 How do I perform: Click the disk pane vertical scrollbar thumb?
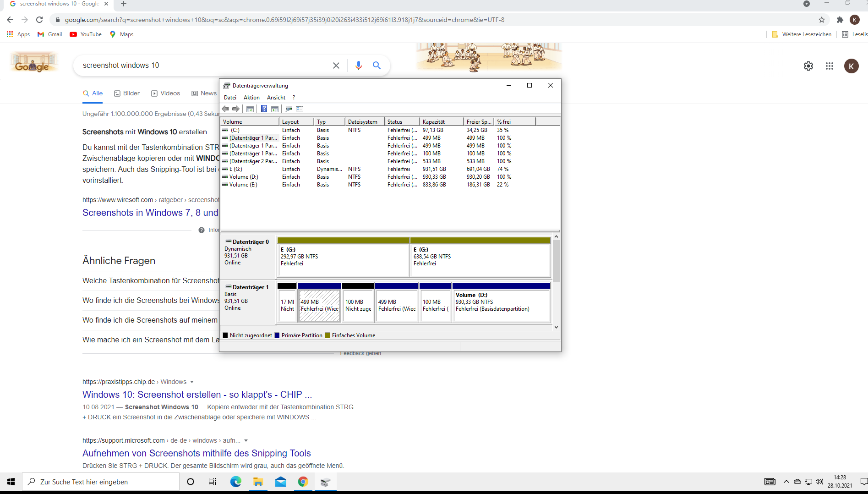[556, 261]
